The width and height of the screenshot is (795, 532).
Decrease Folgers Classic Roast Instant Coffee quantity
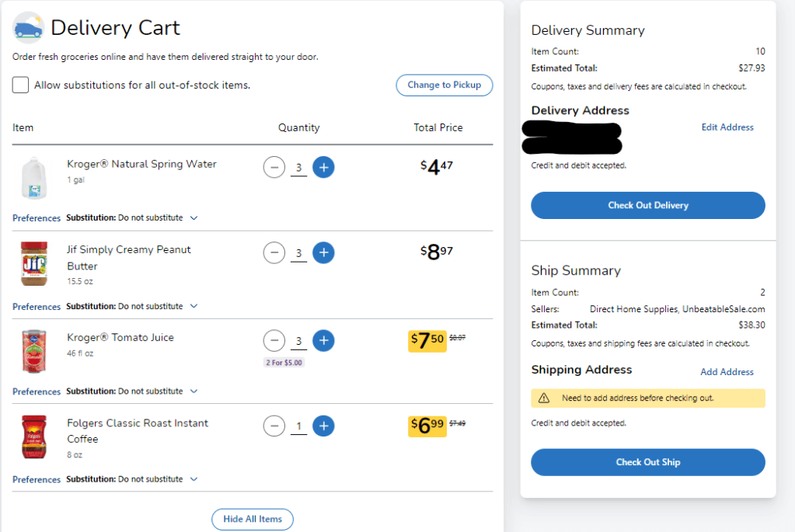(274, 426)
